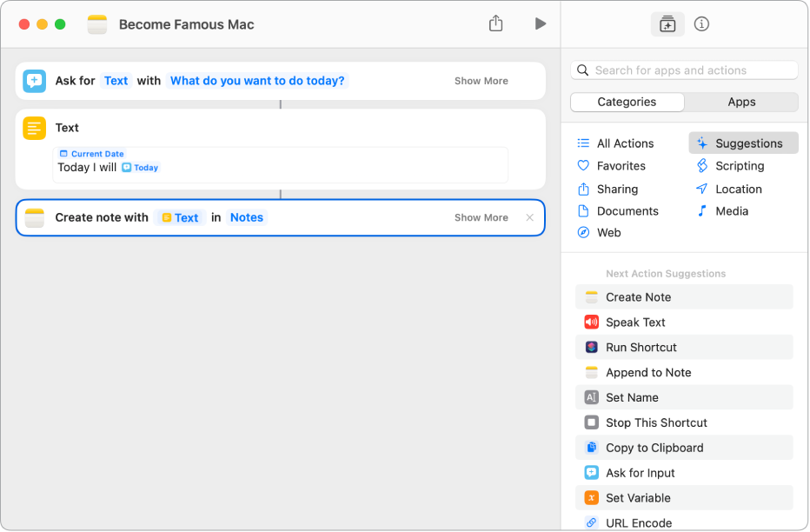Screen dimensions: 810x532
Task: Switch to the Apps tab
Action: pos(741,102)
